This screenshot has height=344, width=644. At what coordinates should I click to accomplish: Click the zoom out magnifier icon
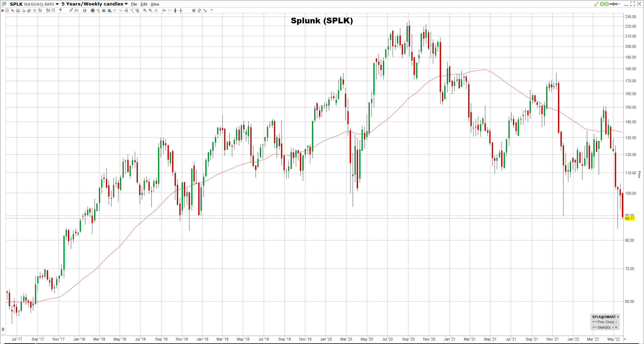coord(150,10)
